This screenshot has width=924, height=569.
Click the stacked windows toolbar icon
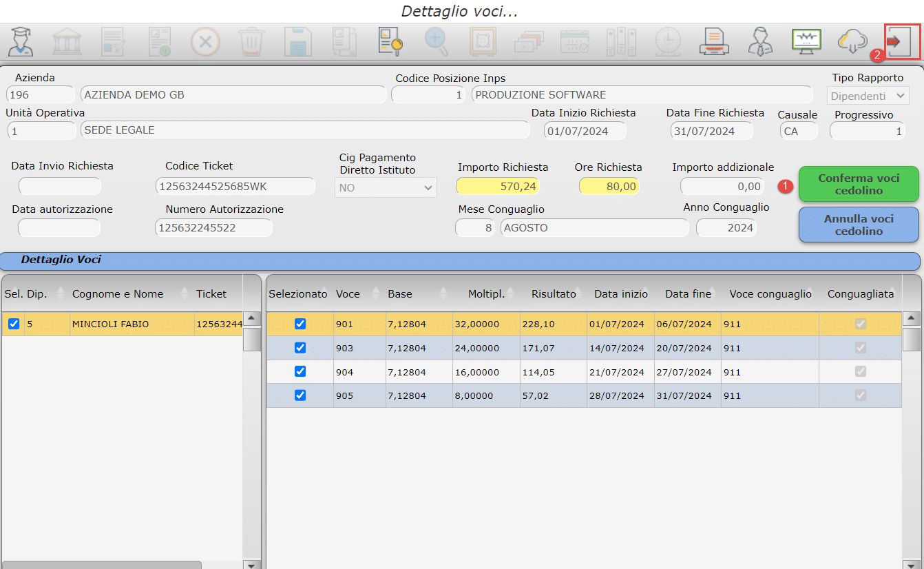(x=528, y=42)
